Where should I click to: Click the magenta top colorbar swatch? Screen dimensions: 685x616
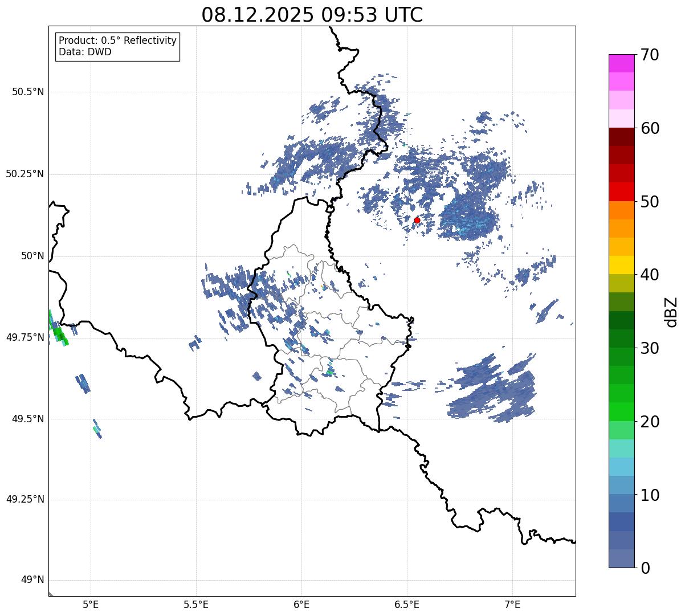click(621, 63)
